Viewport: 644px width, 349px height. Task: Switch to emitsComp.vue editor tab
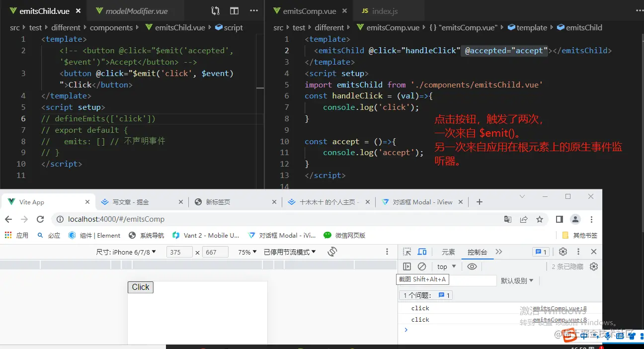[x=309, y=11]
